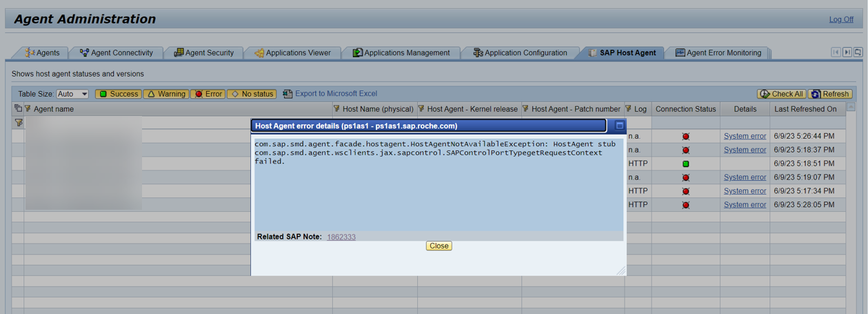Click the error details dialog title bar
This screenshot has height=314, width=868.
click(x=429, y=126)
